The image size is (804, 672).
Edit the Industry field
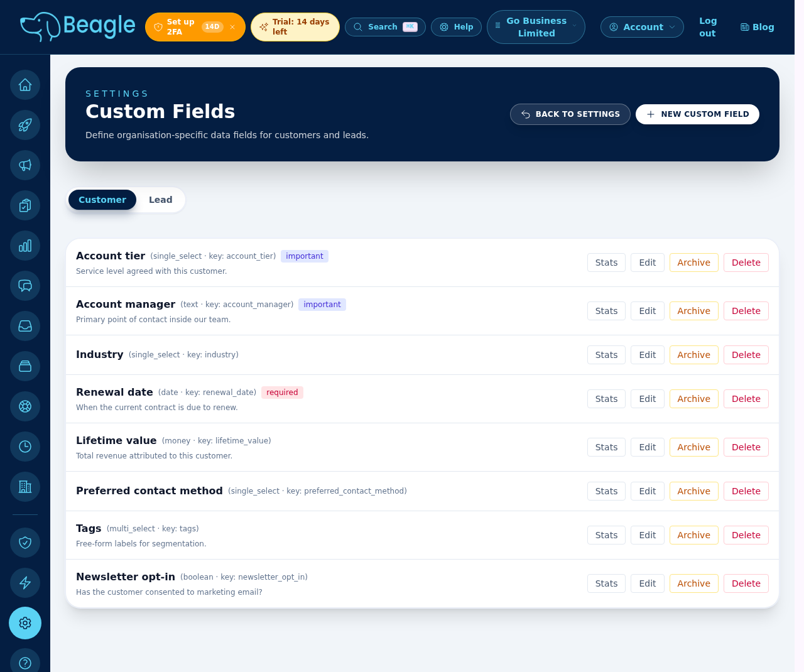[x=648, y=355]
